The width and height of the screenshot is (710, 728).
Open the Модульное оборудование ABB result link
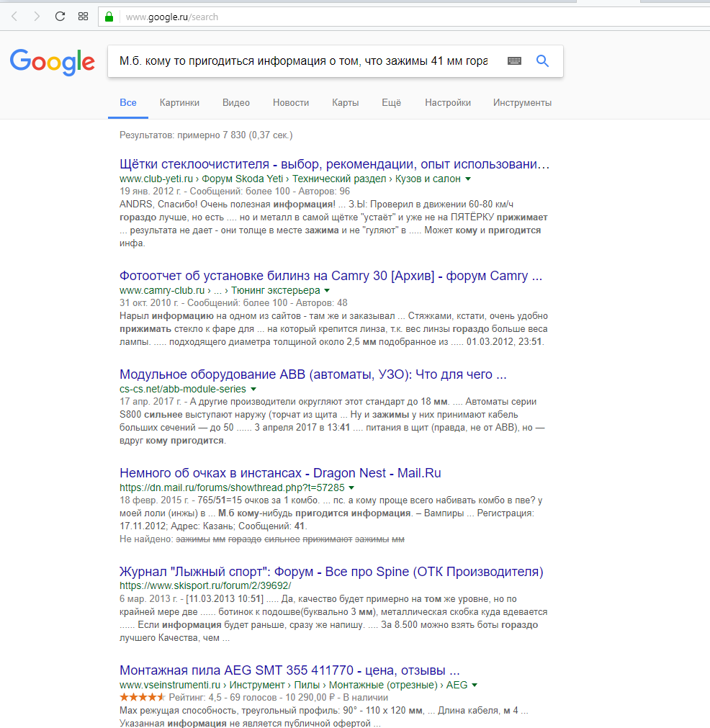[313, 374]
